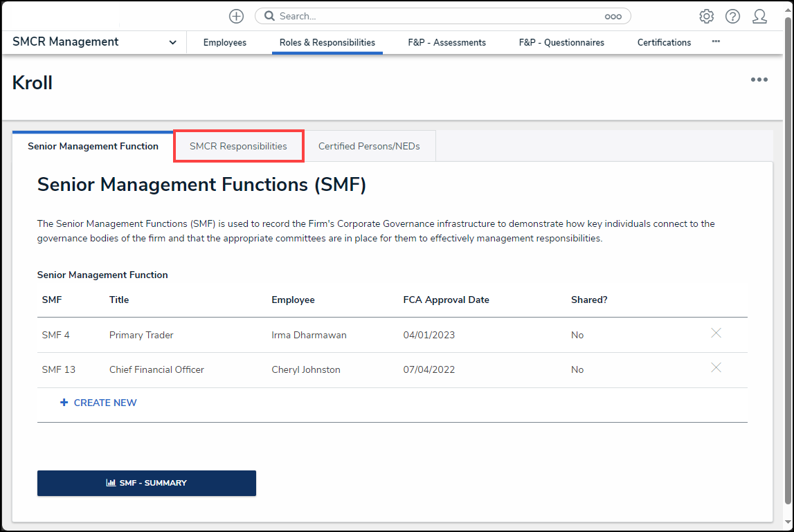Screen dimensions: 794x532
Task: Remove the SMF 13 Chief Financial Officer row
Action: coord(716,368)
